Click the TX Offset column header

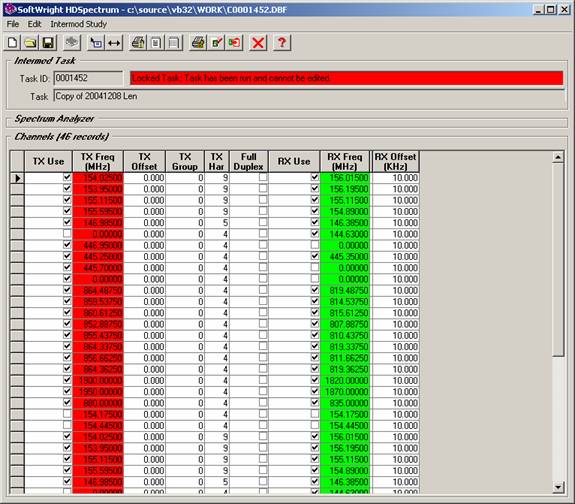coord(144,161)
